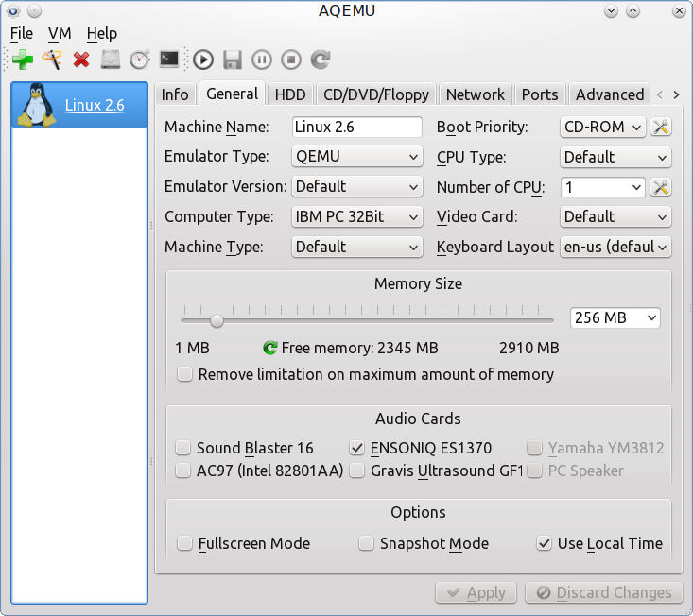
Task: Open the Help menu
Action: (x=102, y=34)
